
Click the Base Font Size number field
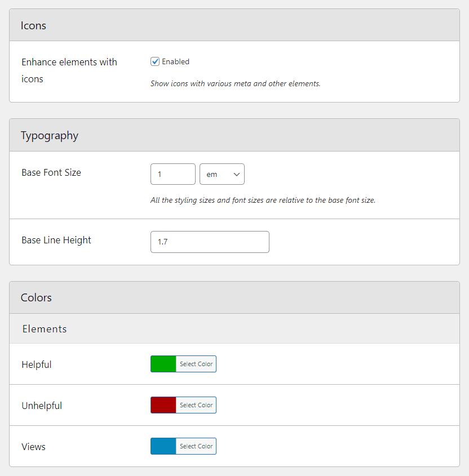[173, 174]
